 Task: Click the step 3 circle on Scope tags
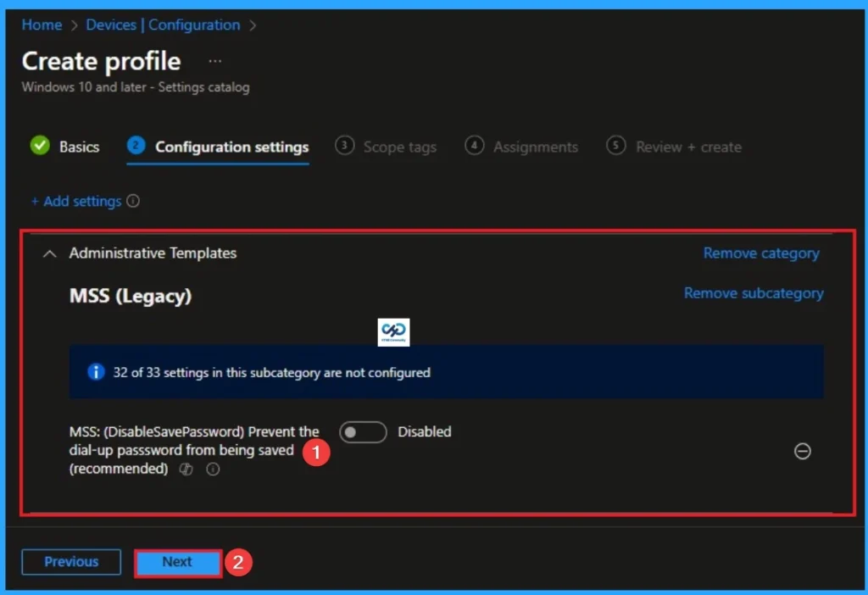coord(344,146)
